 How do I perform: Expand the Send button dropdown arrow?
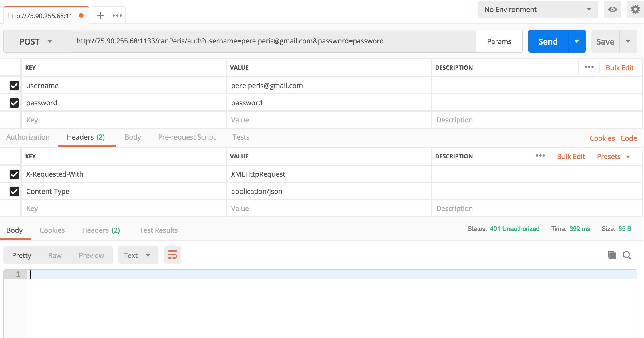577,41
